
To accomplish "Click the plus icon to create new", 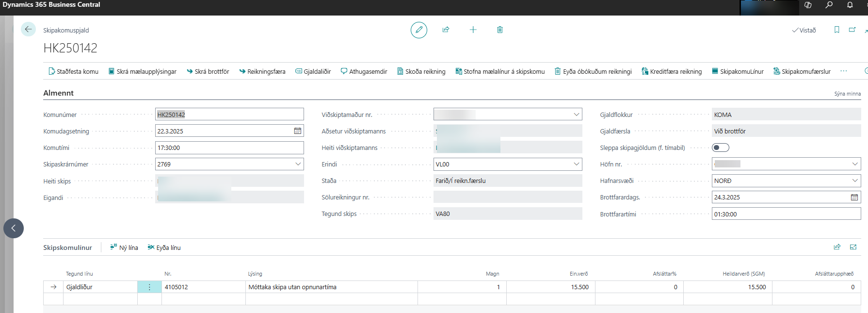I will [473, 30].
